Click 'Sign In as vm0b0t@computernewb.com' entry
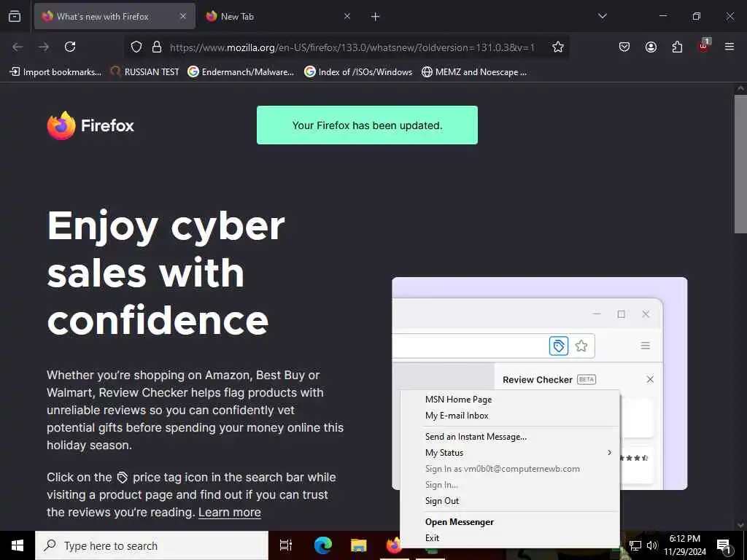The width and height of the screenshot is (747, 560). point(510,469)
